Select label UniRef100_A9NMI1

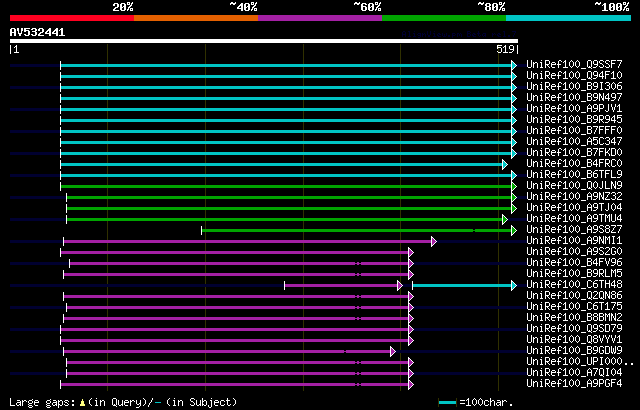[574, 241]
